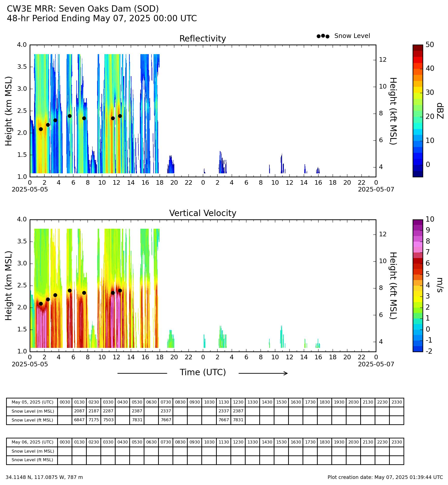Click '2025-05-05' date label under Reflectivity plot
448x485 pixels.
pyautogui.click(x=30, y=189)
